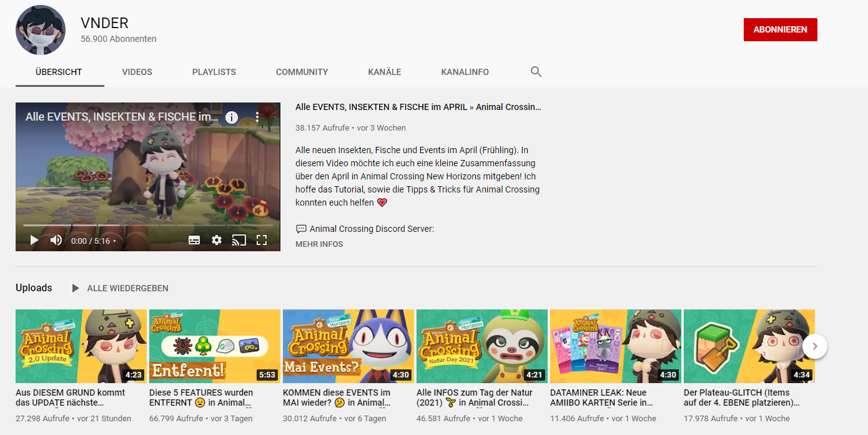Cast the featured video to TV

click(x=239, y=240)
